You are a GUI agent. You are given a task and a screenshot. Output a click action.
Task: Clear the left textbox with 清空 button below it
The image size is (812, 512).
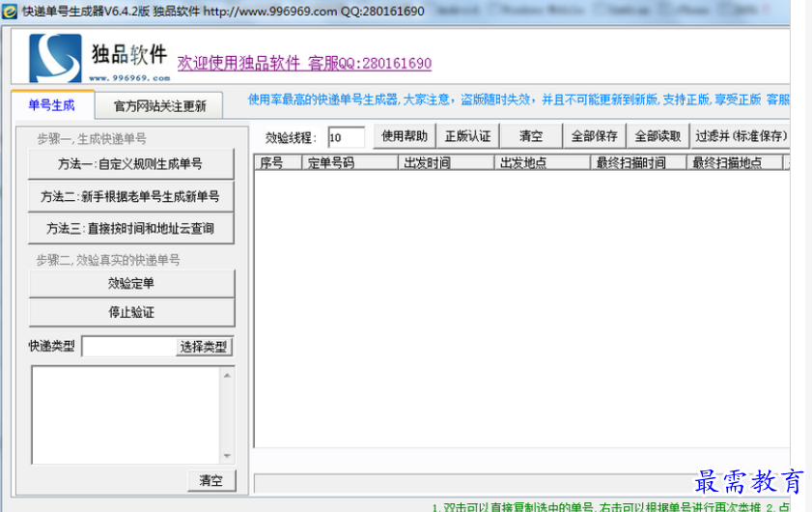point(211,480)
